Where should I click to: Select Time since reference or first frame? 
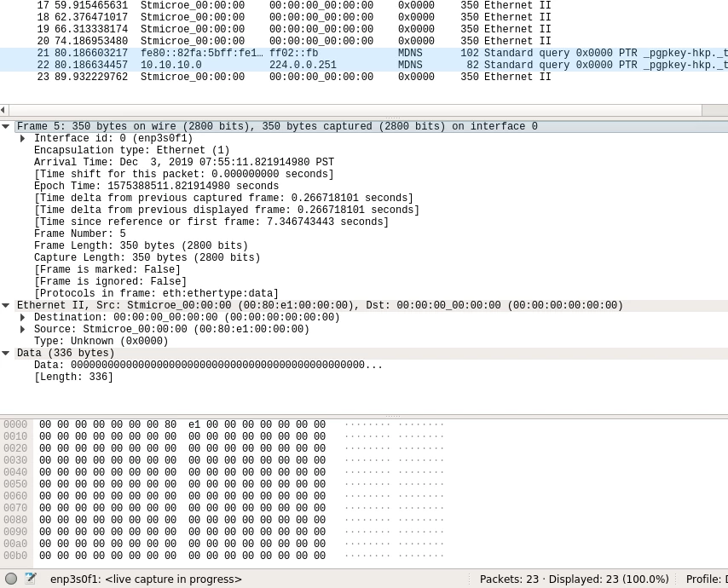point(211,222)
